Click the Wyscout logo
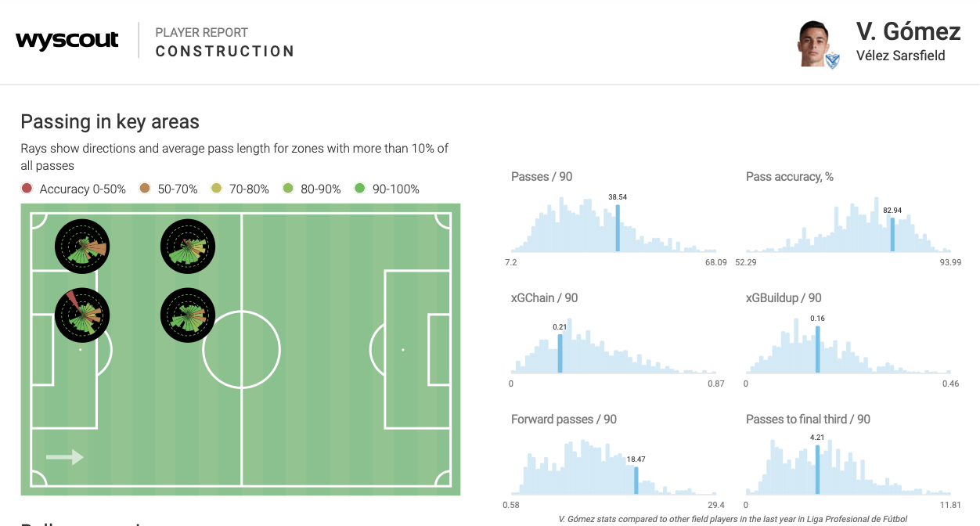The height and width of the screenshot is (526, 980). (x=67, y=41)
